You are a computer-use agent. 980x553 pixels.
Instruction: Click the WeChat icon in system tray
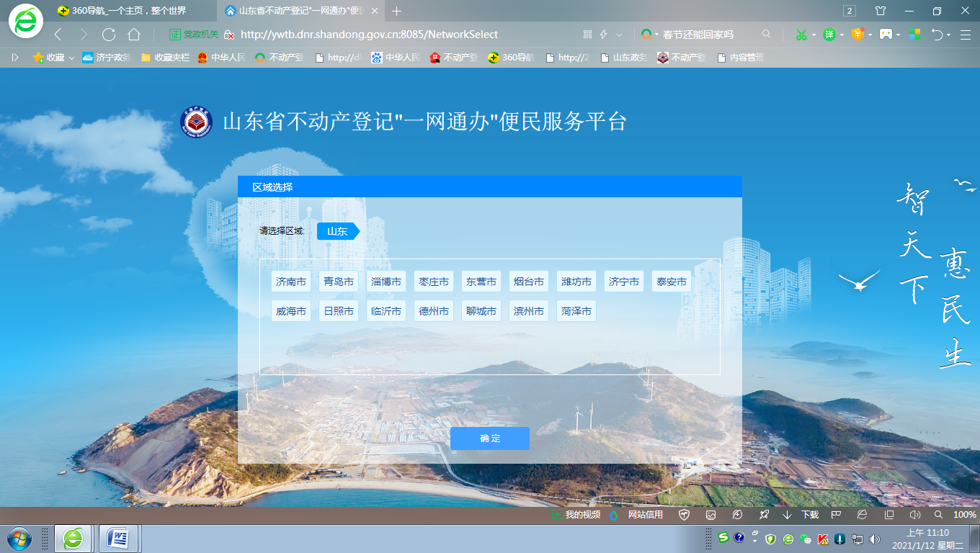coord(806,539)
